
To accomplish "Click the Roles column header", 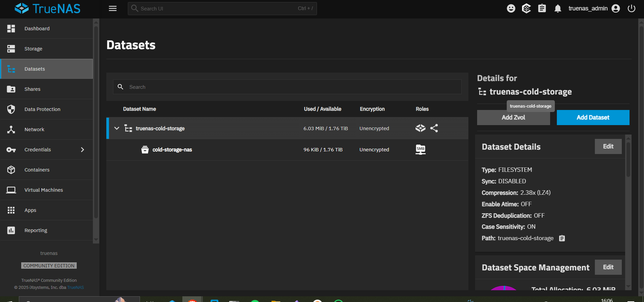I will tap(422, 109).
